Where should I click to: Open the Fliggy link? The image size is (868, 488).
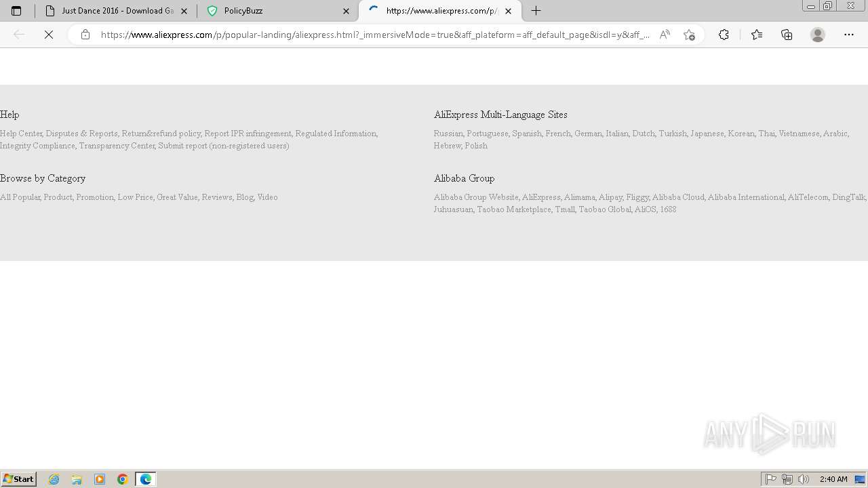637,197
